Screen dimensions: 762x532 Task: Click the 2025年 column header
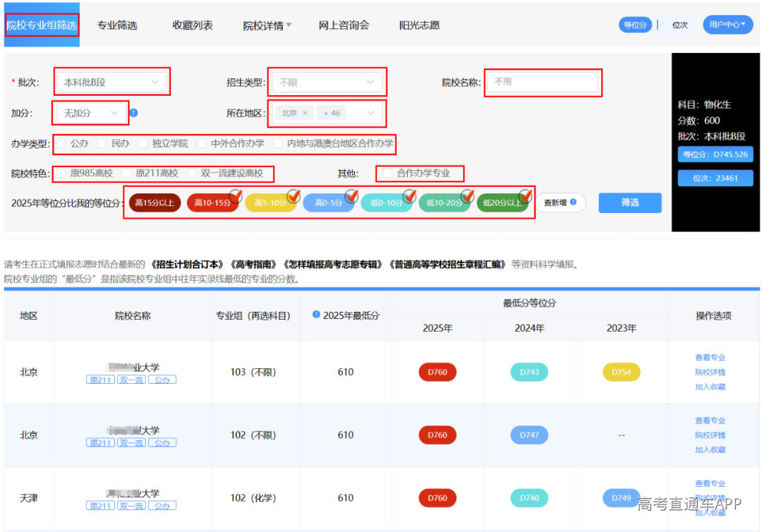pyautogui.click(x=437, y=328)
